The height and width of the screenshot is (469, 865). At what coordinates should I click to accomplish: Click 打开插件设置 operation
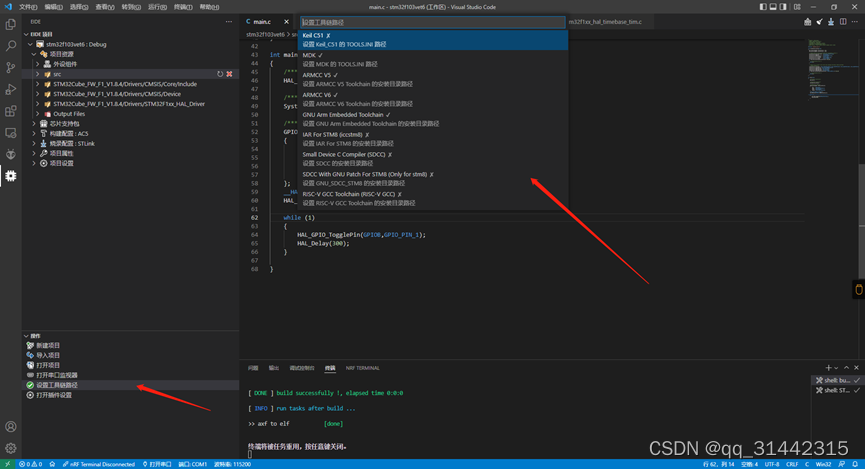point(54,395)
